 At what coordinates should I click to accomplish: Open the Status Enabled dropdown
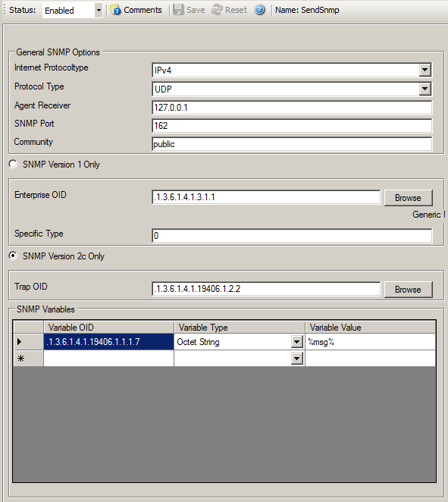click(x=99, y=11)
